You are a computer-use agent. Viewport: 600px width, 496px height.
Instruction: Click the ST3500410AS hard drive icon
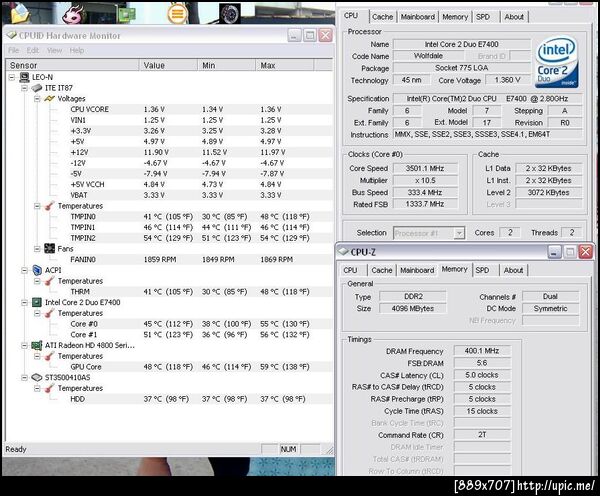[x=37, y=377]
